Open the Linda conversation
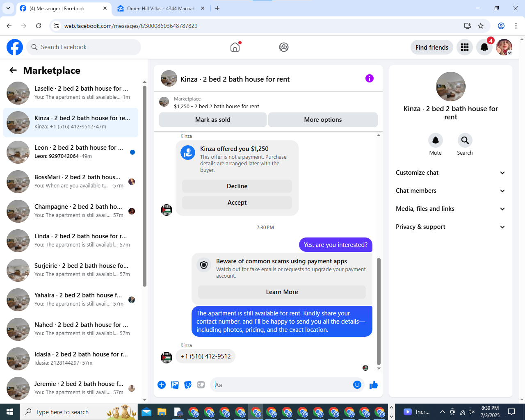The width and height of the screenshot is (525, 420). (71, 241)
